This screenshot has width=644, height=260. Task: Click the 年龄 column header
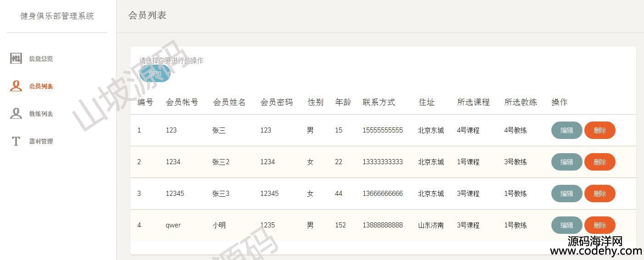343,102
